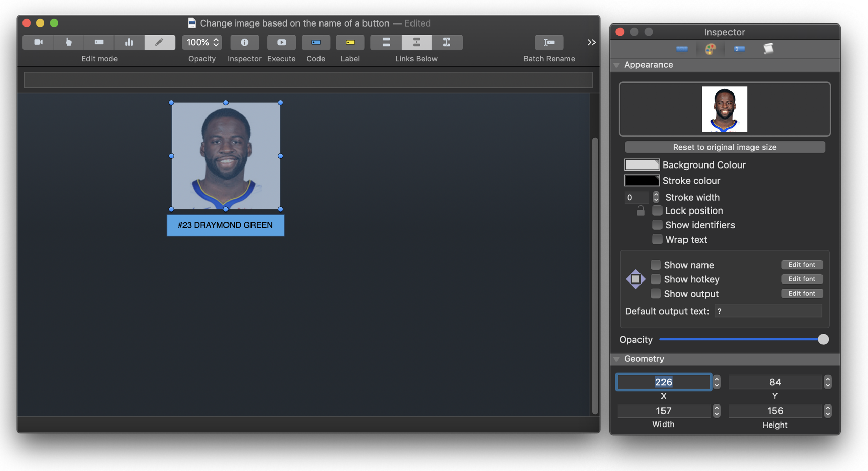
Task: Change the Background Colour swatch
Action: [x=642, y=164]
